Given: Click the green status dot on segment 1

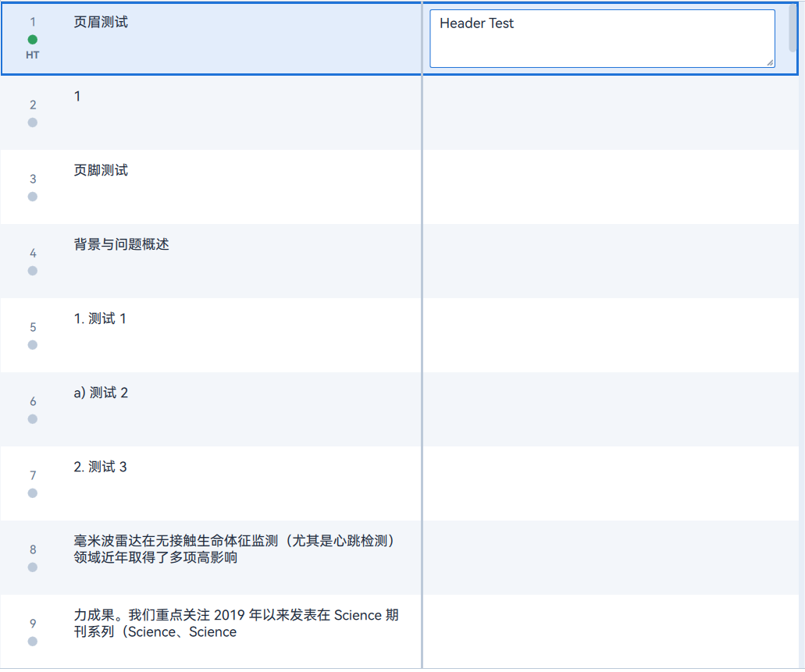Looking at the screenshot, I should (x=33, y=40).
